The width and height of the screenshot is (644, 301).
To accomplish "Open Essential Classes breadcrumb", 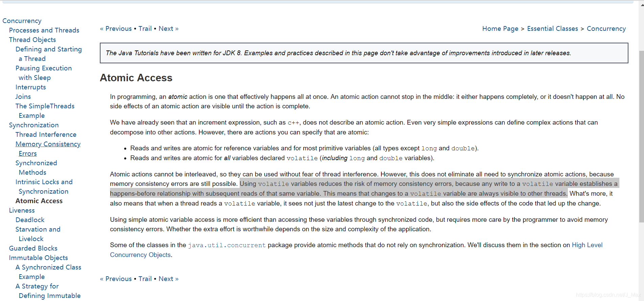I will pyautogui.click(x=553, y=29).
